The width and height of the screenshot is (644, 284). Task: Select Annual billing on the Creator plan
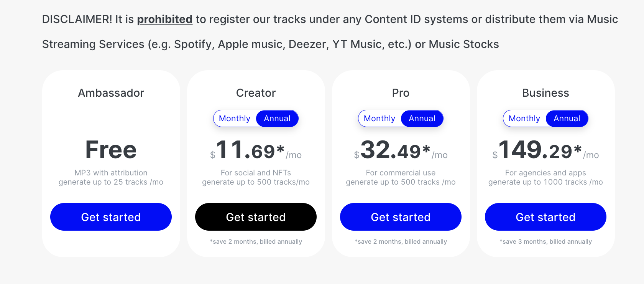(x=277, y=118)
